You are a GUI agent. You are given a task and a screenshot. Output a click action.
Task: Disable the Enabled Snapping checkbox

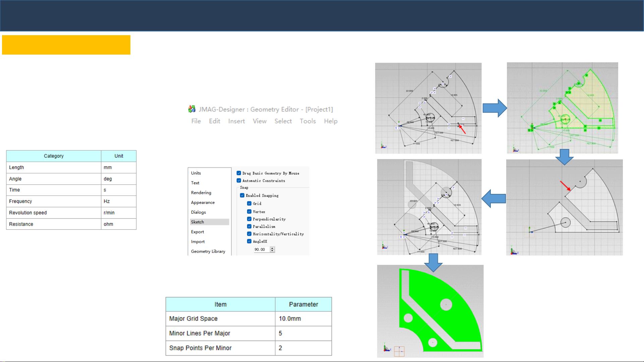click(x=242, y=195)
